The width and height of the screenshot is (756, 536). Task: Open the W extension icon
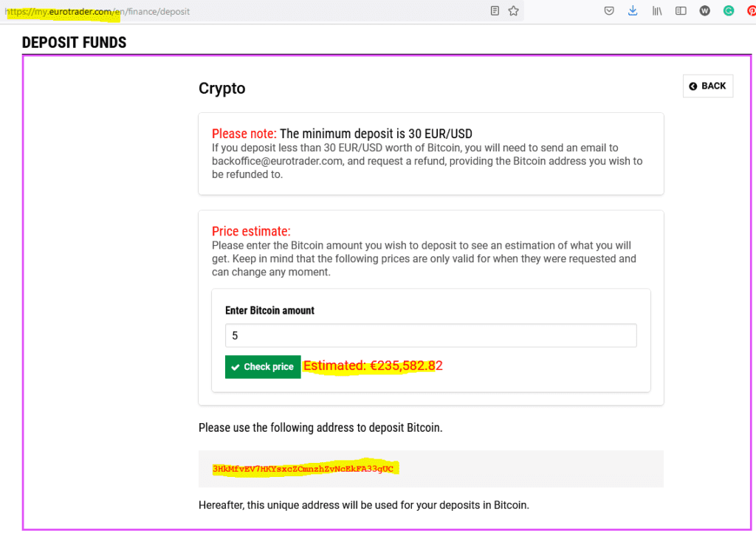click(x=704, y=10)
